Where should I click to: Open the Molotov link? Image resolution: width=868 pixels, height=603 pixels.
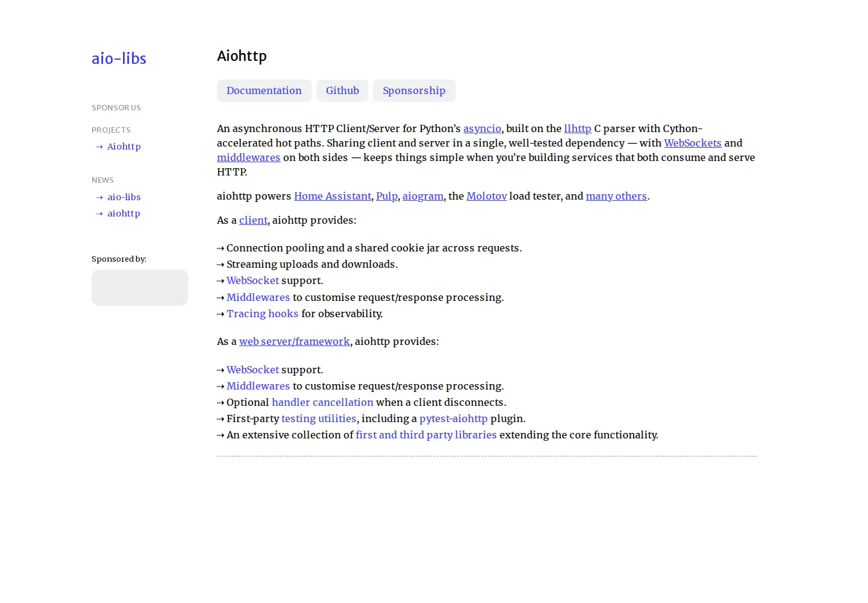[486, 196]
